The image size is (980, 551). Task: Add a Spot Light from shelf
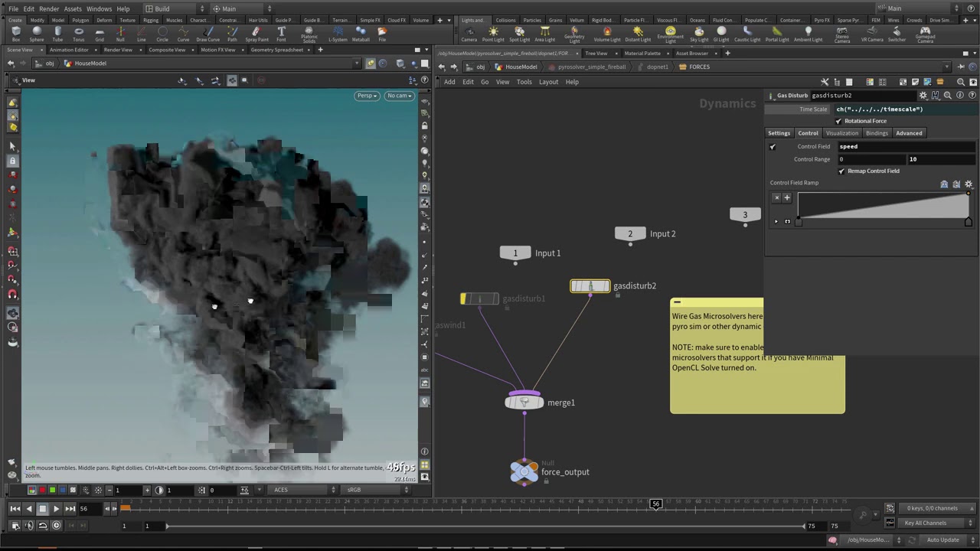tap(519, 34)
